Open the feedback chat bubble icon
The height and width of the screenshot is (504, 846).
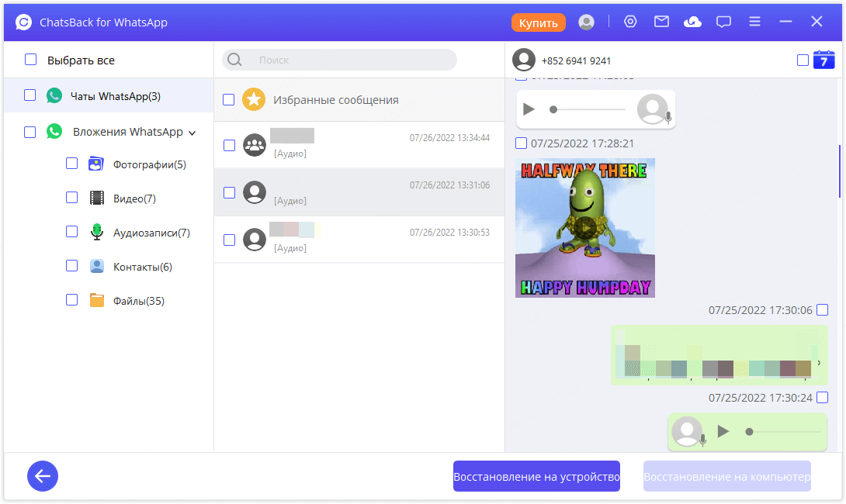[x=723, y=22]
